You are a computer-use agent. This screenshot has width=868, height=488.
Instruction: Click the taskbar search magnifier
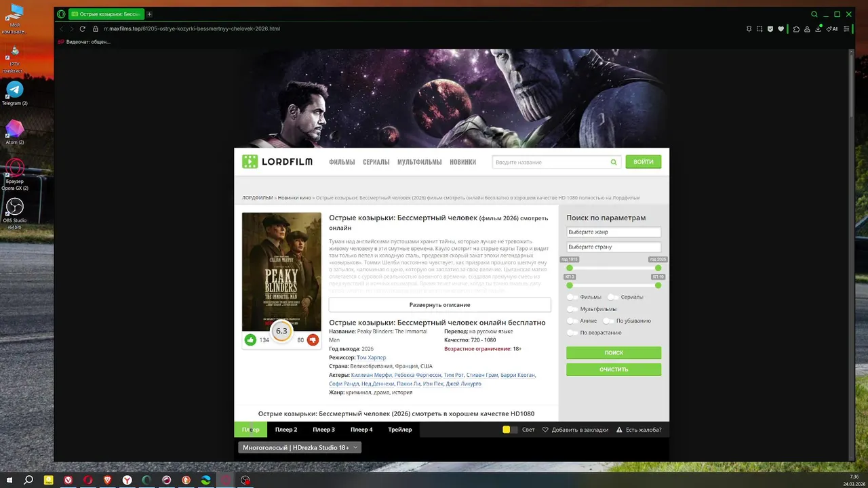(x=28, y=480)
